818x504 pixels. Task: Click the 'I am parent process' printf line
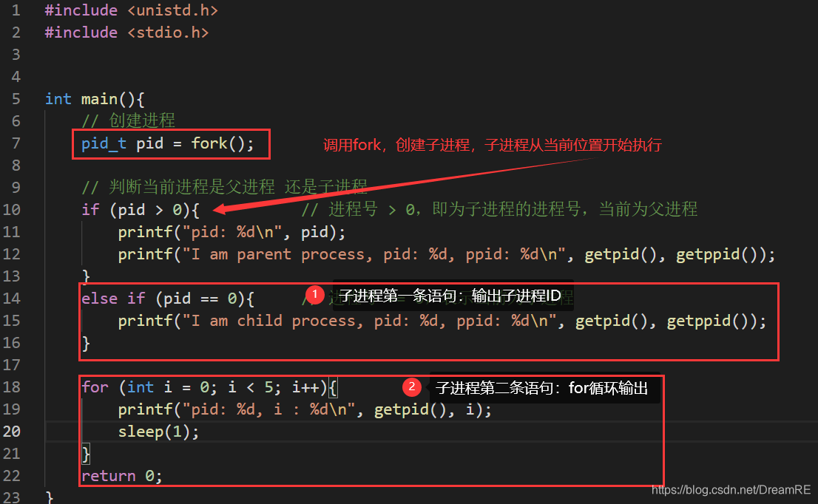pyautogui.click(x=447, y=254)
